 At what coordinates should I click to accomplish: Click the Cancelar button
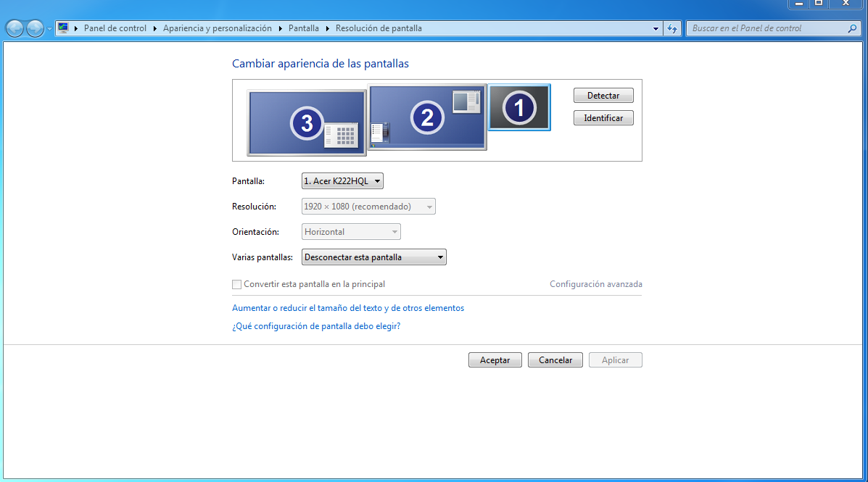(555, 360)
